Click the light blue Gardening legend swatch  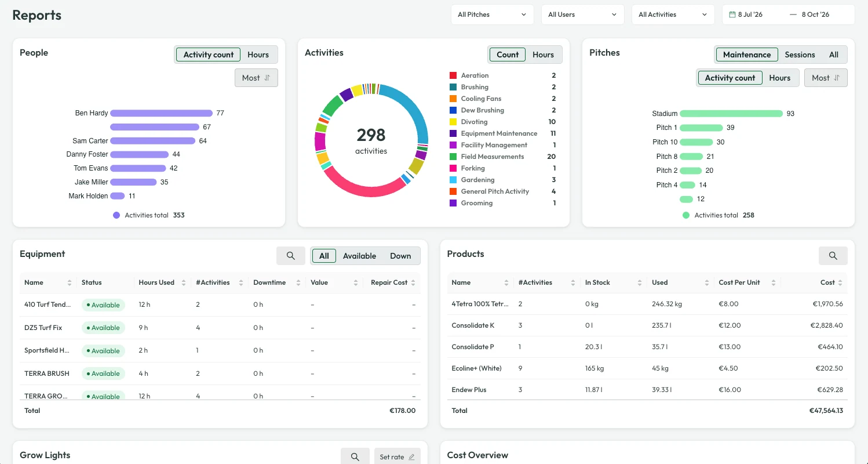tap(453, 180)
